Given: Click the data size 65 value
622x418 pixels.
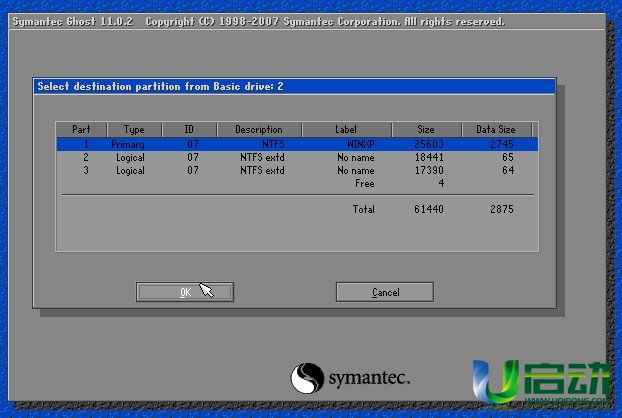Looking at the screenshot, I should (508, 157).
